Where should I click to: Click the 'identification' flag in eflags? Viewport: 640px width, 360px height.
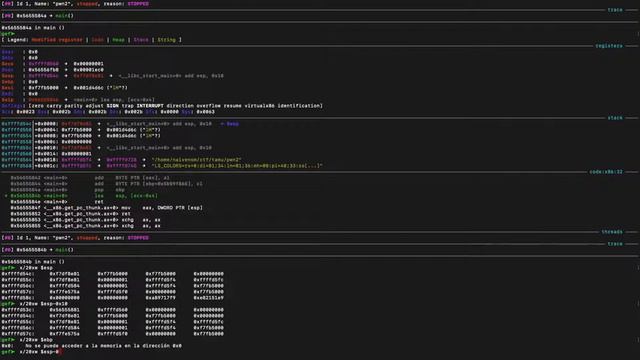(x=299, y=106)
